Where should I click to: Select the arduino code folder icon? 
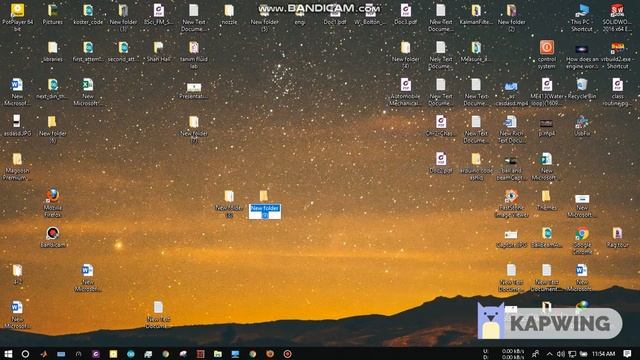tap(476, 166)
